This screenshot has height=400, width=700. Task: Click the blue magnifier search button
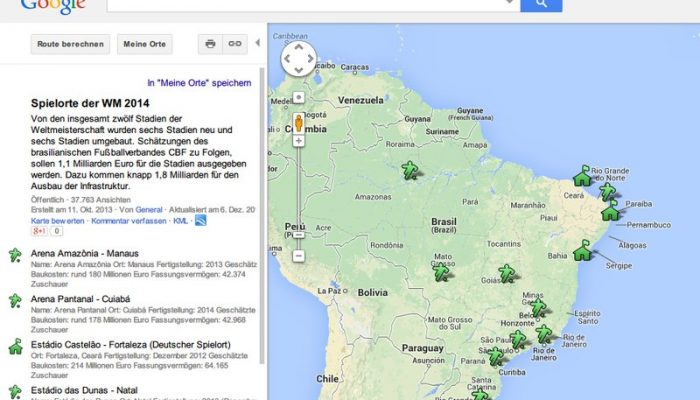point(541,4)
